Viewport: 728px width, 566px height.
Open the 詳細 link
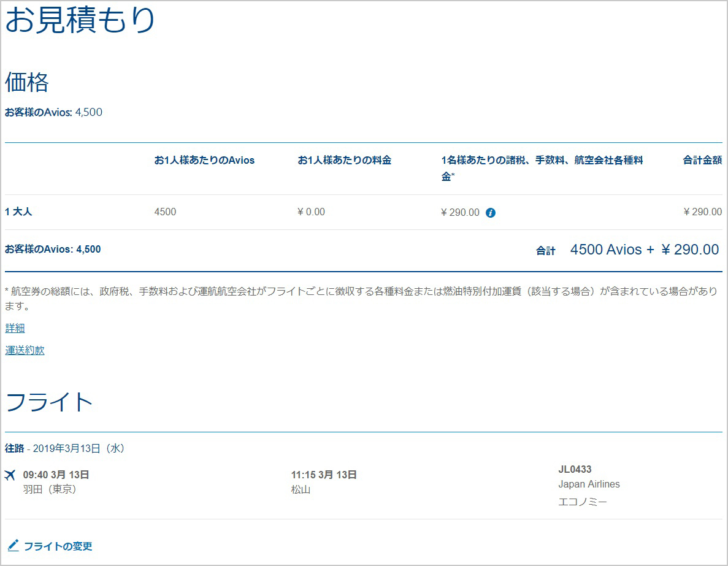point(15,328)
